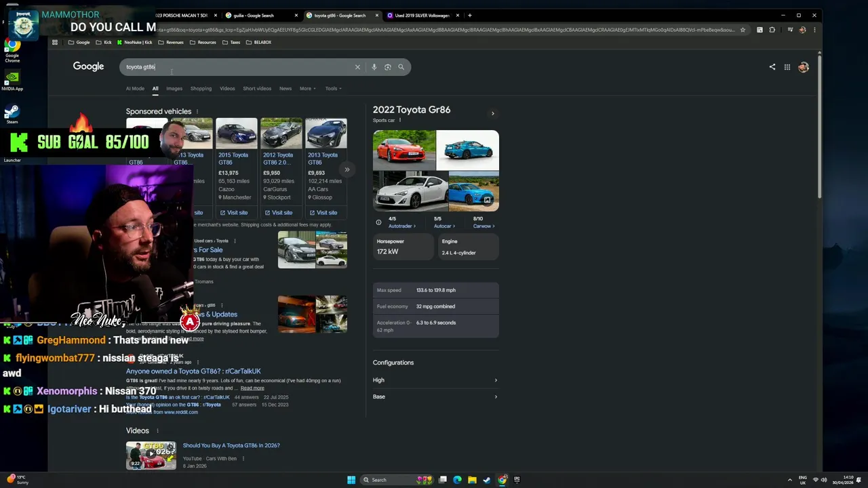Image resolution: width=868 pixels, height=488 pixels.
Task: Close the toyota gt86 - Google Search tab
Action: (377, 16)
